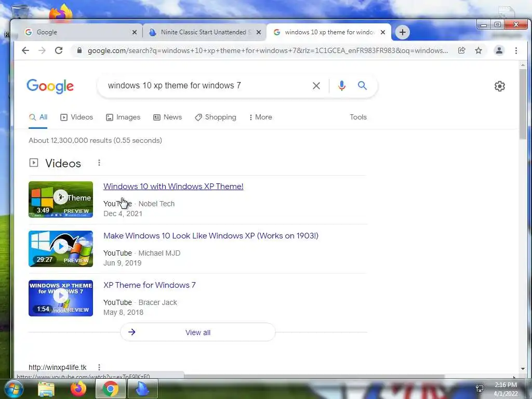Open the Chrome profile avatar icon
The image size is (532, 399).
[x=499, y=50]
